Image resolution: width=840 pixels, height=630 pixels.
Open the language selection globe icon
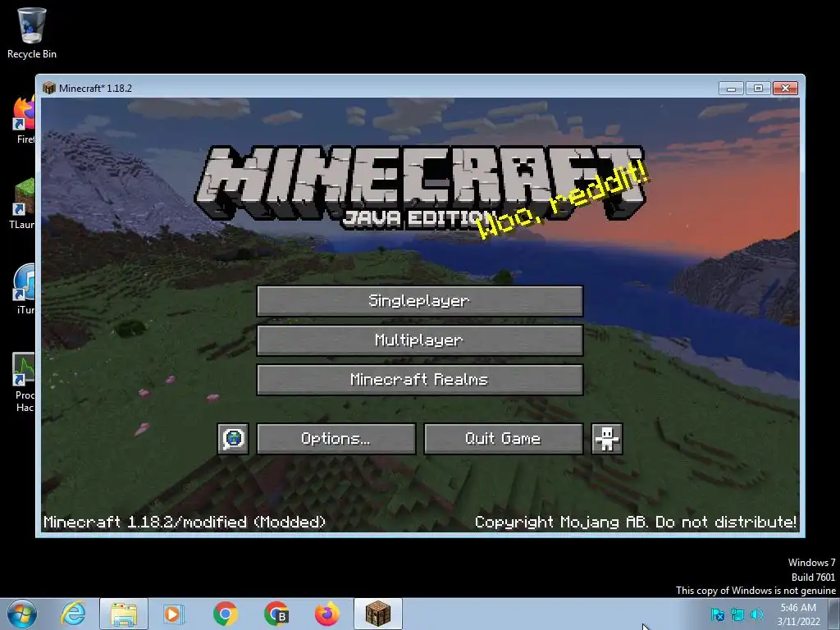click(x=233, y=439)
